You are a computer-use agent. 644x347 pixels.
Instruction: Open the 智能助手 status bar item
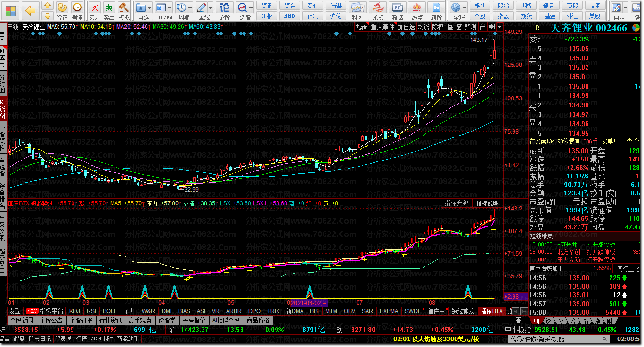[128, 339]
